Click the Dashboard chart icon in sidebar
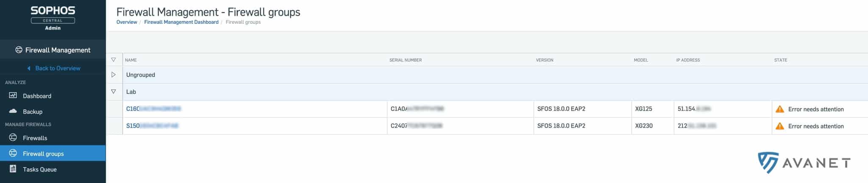Screen dimensions: 868x183 [13, 96]
